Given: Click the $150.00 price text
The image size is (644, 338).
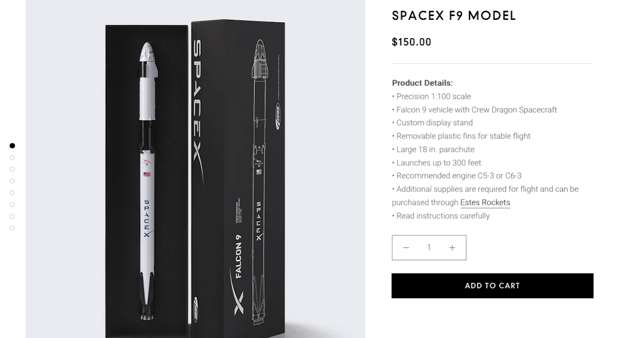Looking at the screenshot, I should [412, 42].
